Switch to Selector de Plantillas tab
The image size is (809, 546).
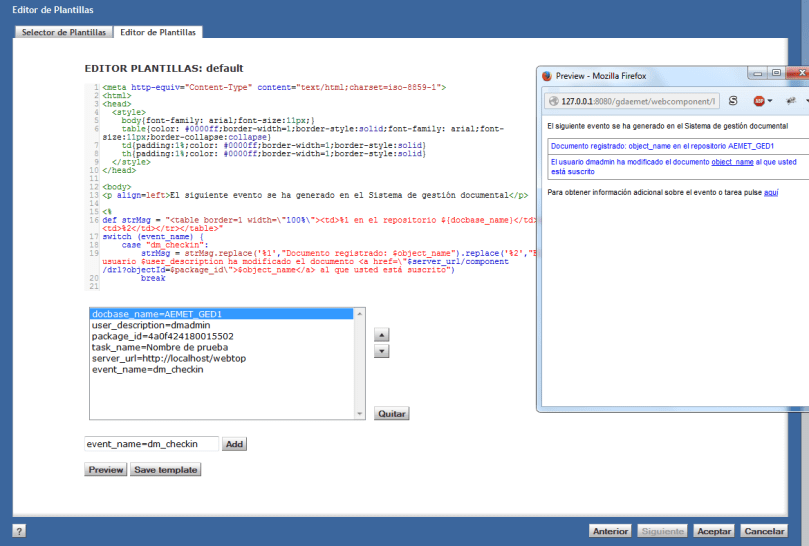click(64, 32)
